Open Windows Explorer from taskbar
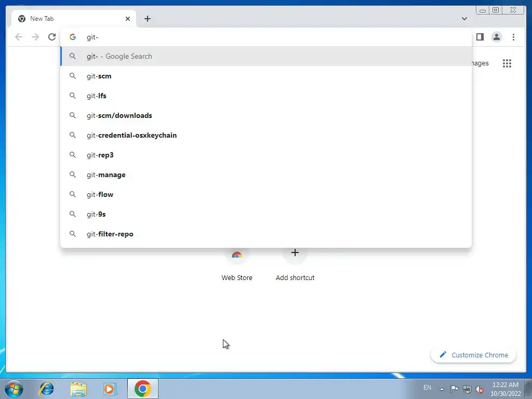532x399 pixels. point(78,389)
